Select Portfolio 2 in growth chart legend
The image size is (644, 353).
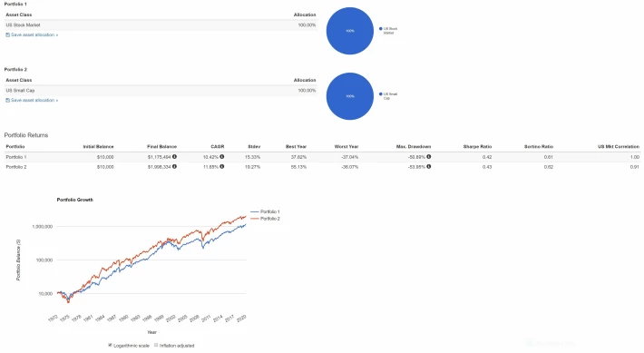pos(266,219)
